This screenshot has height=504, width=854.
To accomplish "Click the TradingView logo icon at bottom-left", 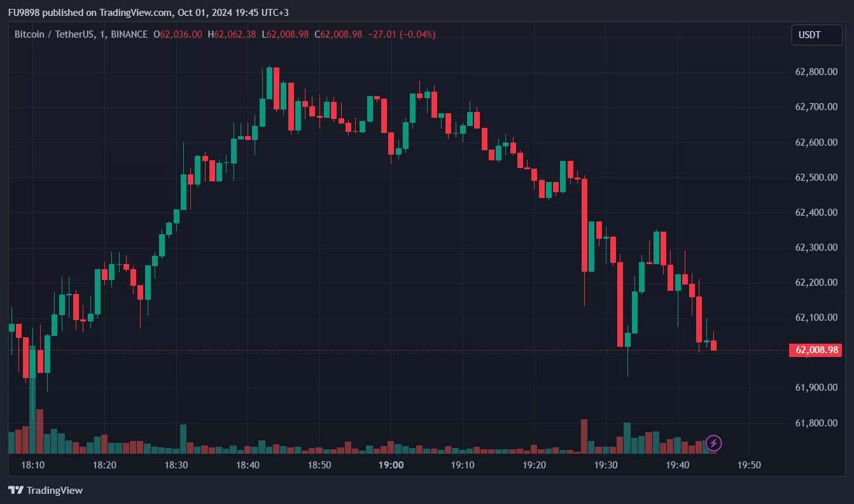I will click(16, 490).
